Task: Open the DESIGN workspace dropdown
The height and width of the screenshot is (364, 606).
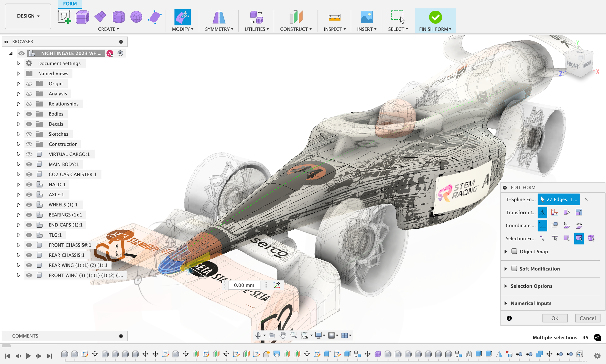Action: pyautogui.click(x=28, y=16)
